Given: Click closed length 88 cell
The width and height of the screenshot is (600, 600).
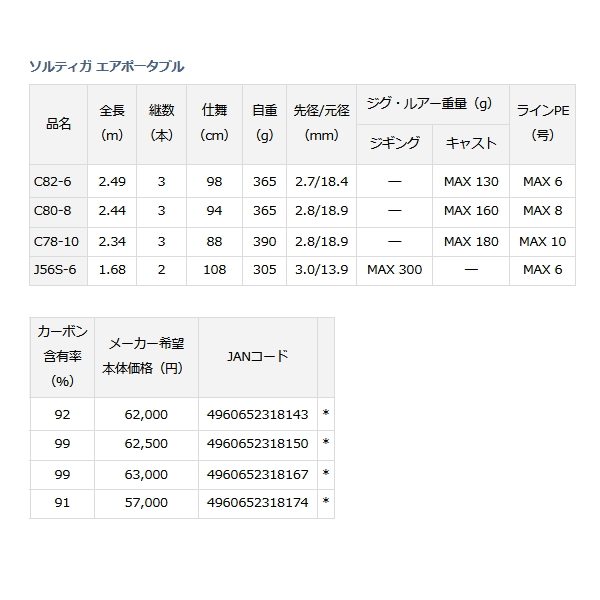Looking at the screenshot, I should (214, 242).
